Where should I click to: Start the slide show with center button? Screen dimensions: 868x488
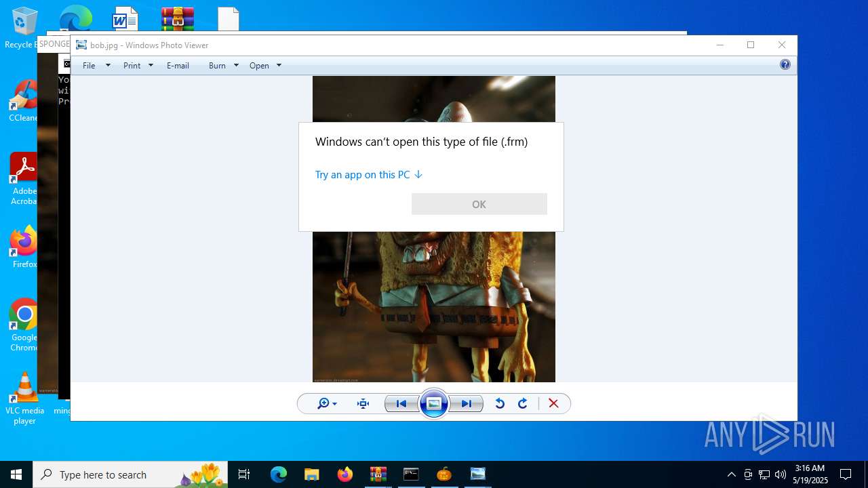pyautogui.click(x=434, y=404)
